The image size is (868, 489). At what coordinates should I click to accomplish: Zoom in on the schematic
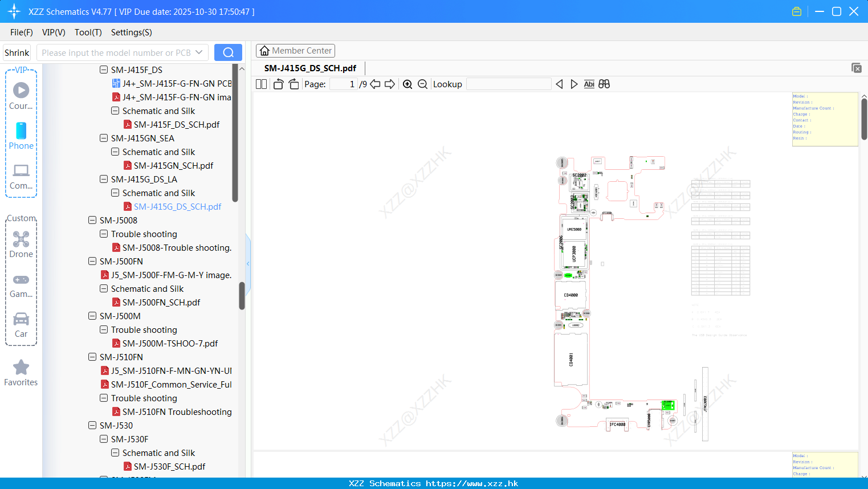pyautogui.click(x=407, y=84)
